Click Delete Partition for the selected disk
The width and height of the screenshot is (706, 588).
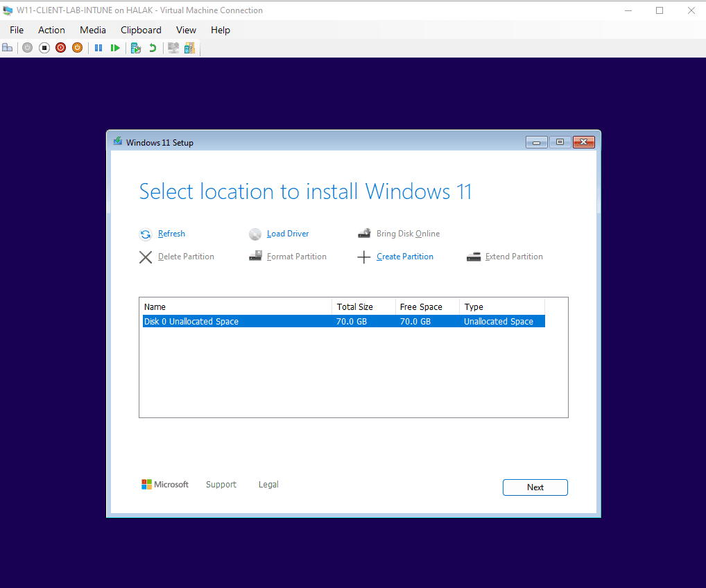[x=186, y=257]
